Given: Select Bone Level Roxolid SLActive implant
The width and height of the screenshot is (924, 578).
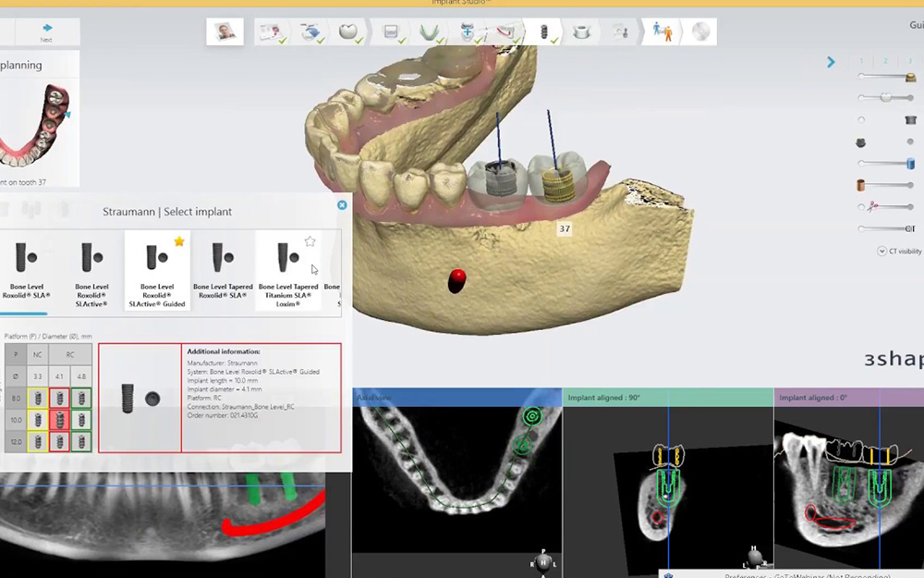Looking at the screenshot, I should pos(91,270).
